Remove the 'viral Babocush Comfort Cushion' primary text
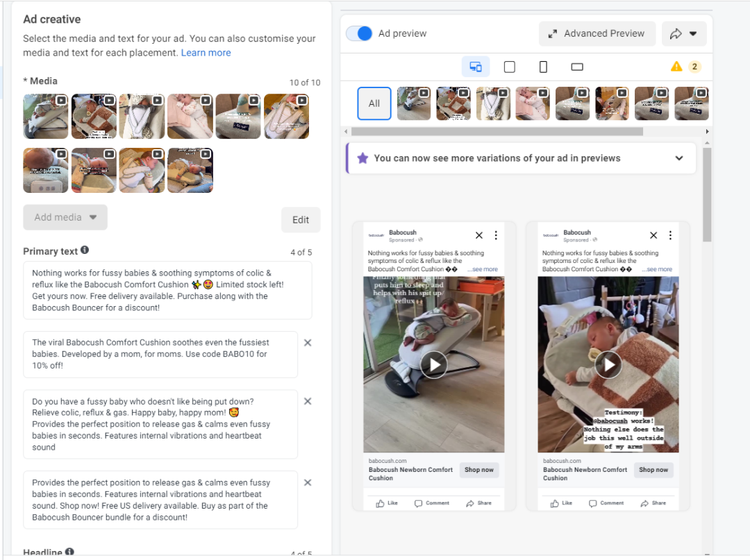 (x=308, y=343)
